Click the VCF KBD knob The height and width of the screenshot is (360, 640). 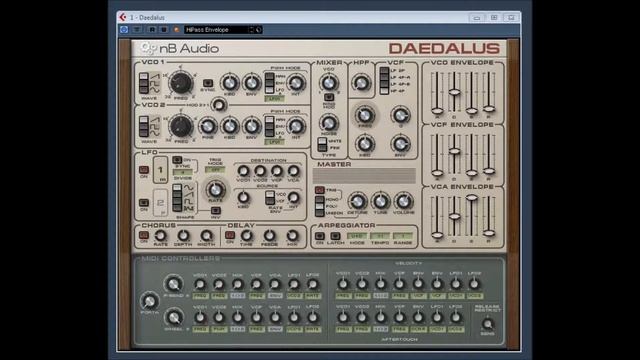(364, 144)
